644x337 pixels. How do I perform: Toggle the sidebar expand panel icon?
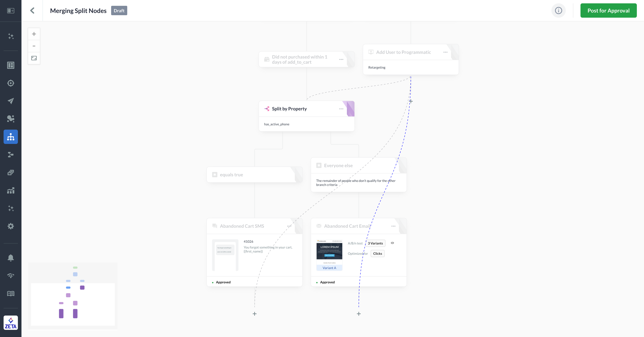11,11
